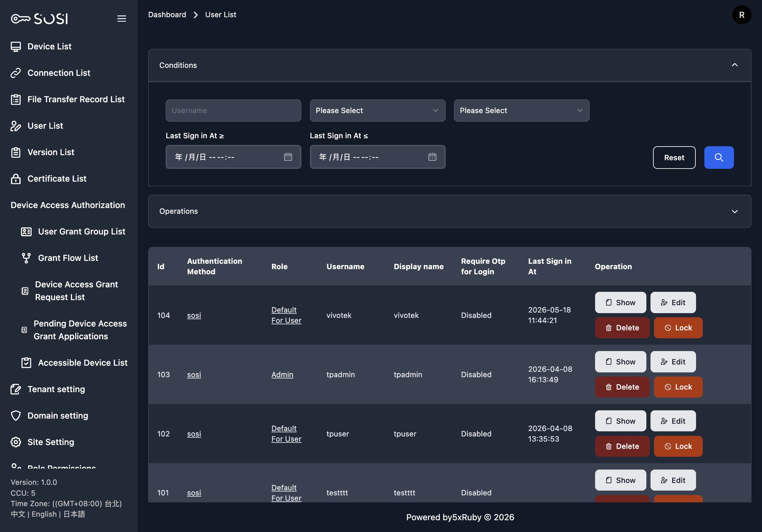Show user 102 tpuser
The width and height of the screenshot is (762, 532).
click(x=620, y=421)
